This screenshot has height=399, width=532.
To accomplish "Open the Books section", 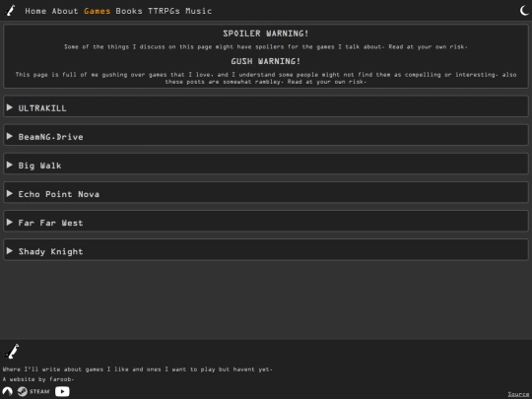I will [129, 11].
